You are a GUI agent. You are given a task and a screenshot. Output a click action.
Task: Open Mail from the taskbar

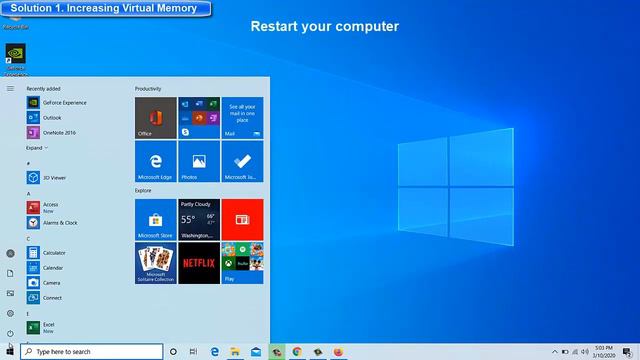(x=256, y=351)
